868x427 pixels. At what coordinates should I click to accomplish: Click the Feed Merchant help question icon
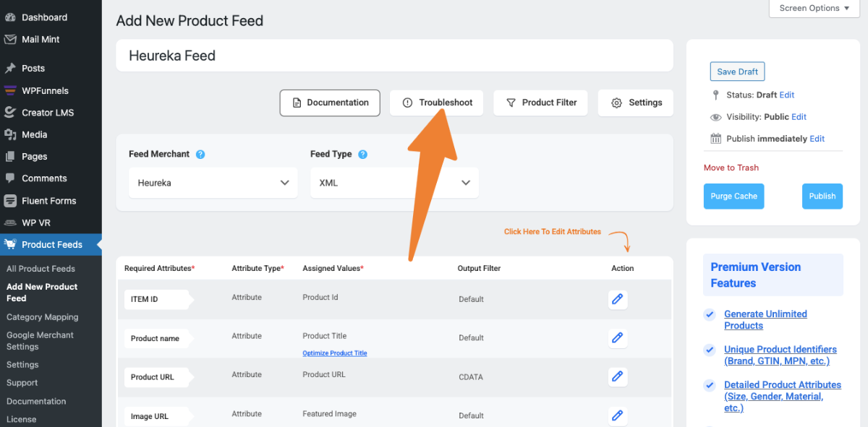200,154
